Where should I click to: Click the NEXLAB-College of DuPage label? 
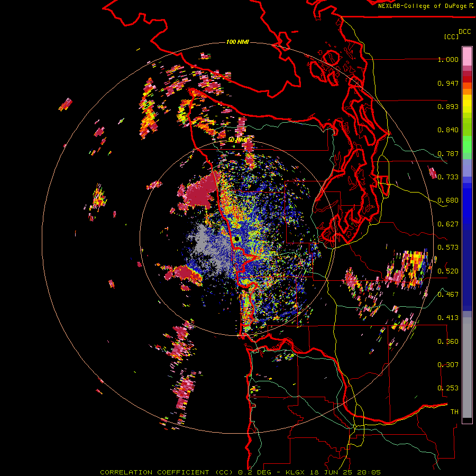422,6
